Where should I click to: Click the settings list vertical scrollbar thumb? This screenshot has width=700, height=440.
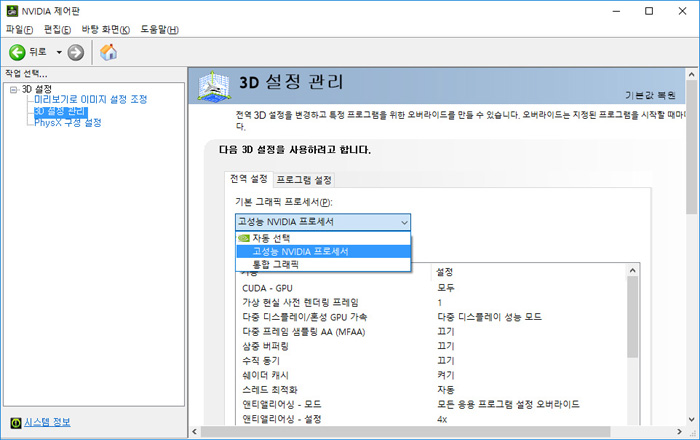[x=632, y=317]
